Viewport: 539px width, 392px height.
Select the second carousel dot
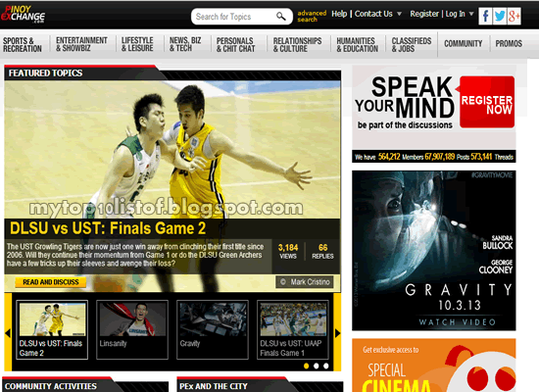[317, 366]
